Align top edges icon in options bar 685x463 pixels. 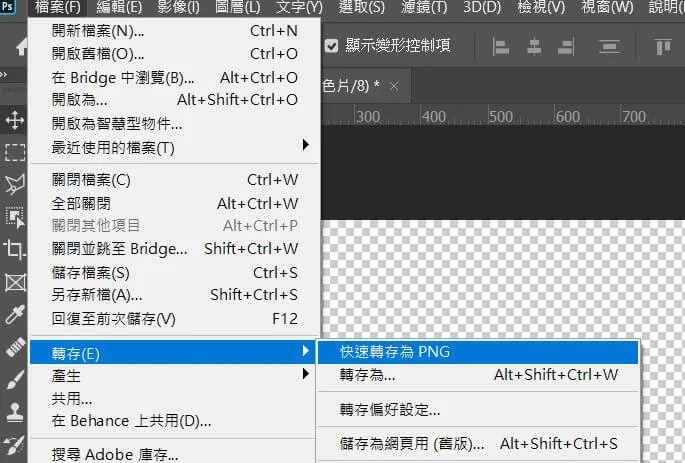coord(663,46)
